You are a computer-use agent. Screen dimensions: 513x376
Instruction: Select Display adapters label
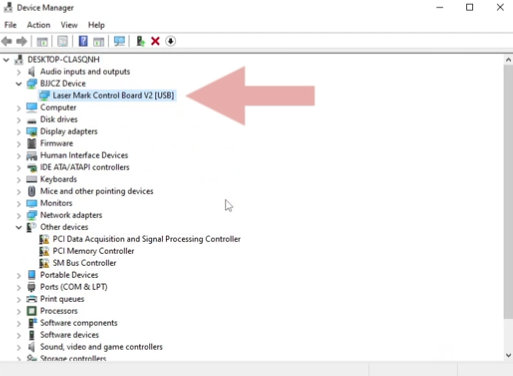click(69, 131)
